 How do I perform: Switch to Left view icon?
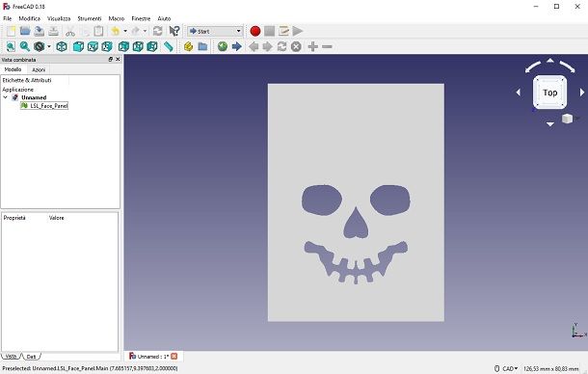[x=152, y=46]
